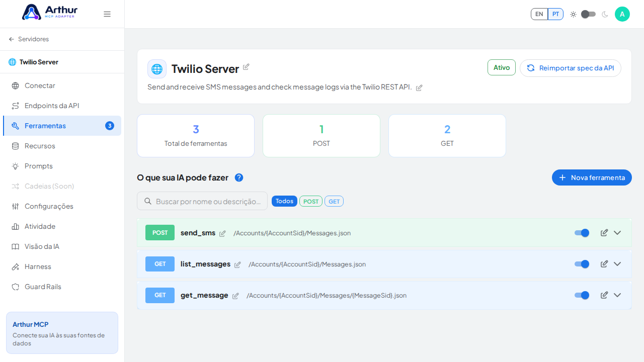Click the GET method badge on list_messages
The width and height of the screenshot is (644, 362).
[x=160, y=264]
